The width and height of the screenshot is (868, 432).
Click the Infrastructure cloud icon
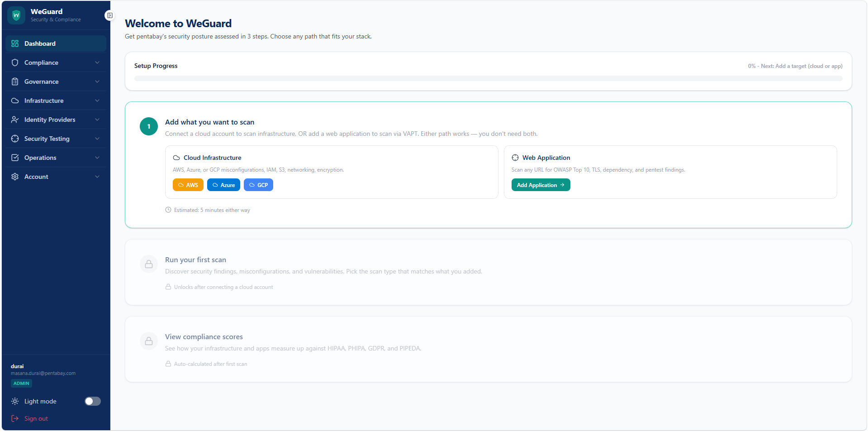pos(15,101)
